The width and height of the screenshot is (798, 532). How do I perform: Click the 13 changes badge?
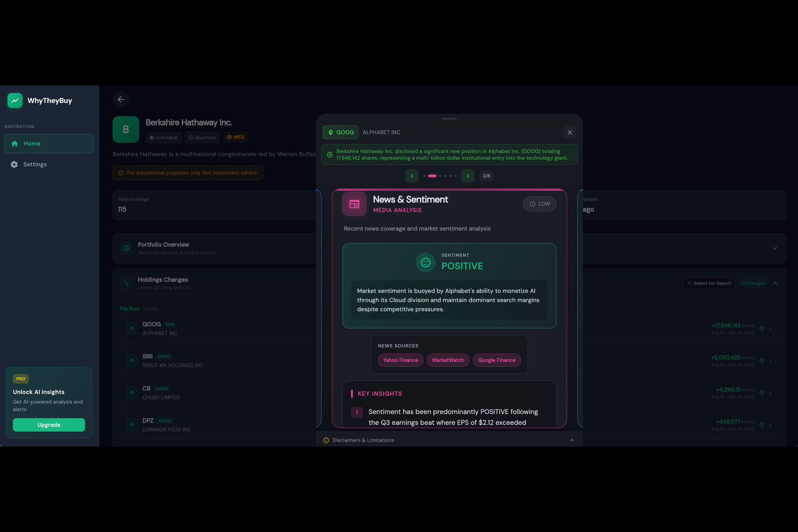click(x=753, y=284)
